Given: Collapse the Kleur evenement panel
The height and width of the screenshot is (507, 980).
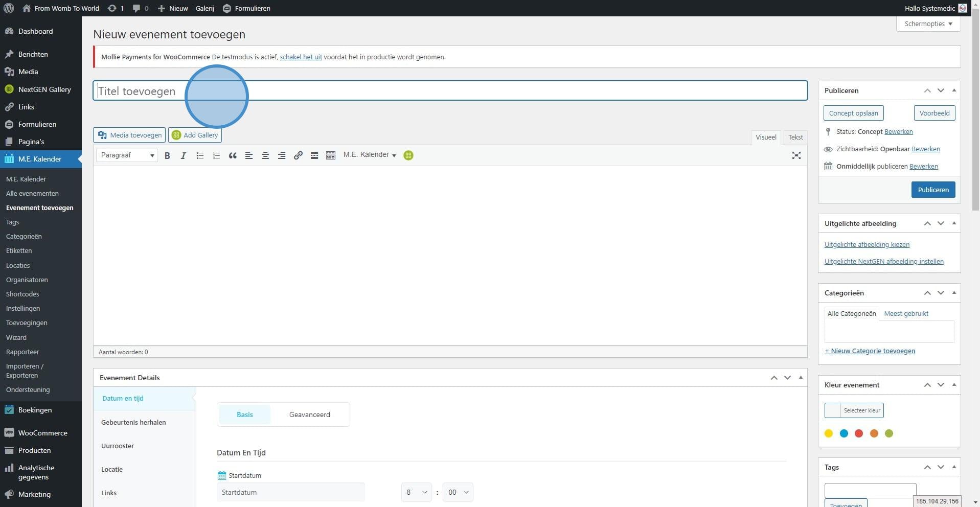Looking at the screenshot, I should point(954,385).
